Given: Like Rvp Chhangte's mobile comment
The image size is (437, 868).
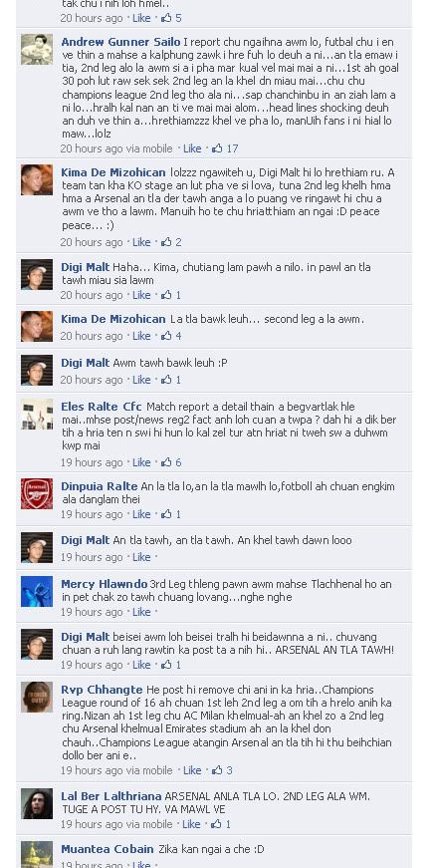Looking at the screenshot, I should tap(192, 770).
